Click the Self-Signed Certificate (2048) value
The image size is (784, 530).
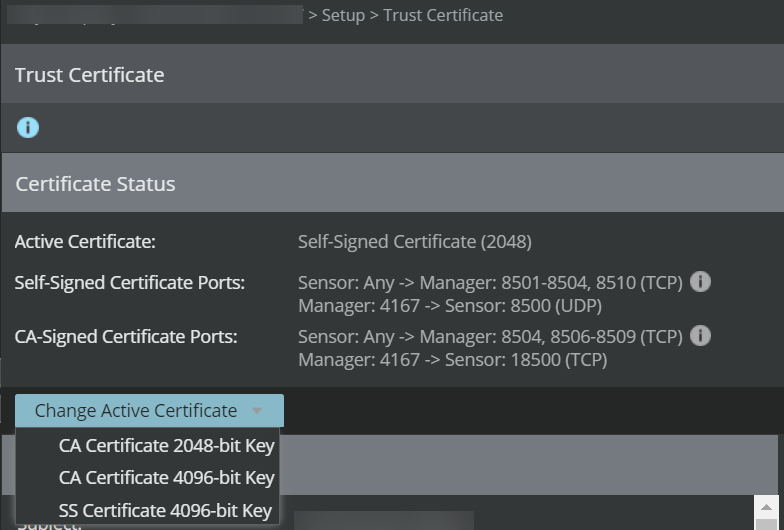click(414, 242)
